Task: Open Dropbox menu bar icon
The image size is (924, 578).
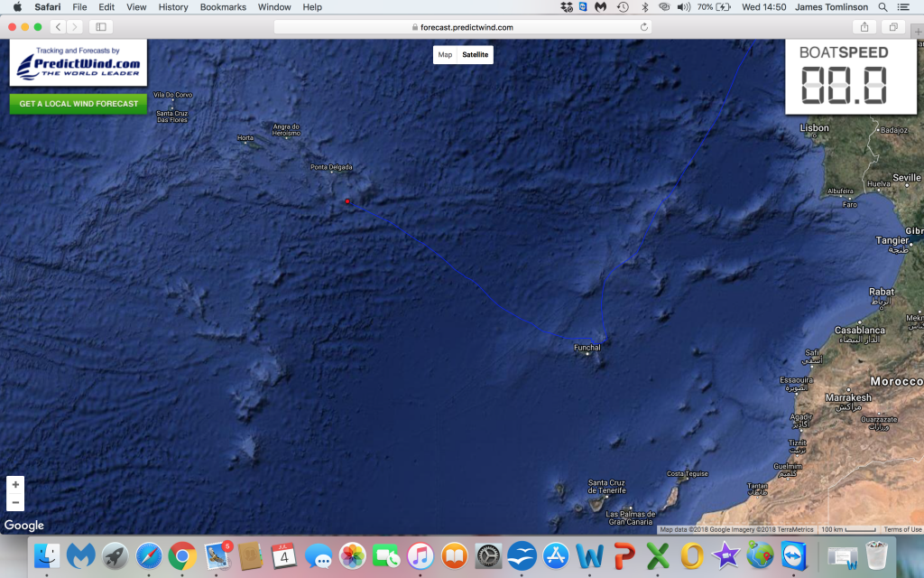Action: 567,7
